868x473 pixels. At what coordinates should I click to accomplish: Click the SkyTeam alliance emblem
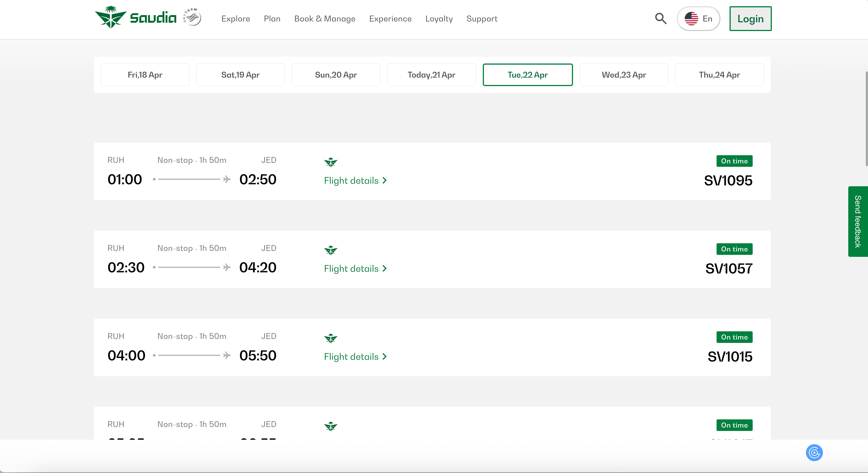pos(192,17)
